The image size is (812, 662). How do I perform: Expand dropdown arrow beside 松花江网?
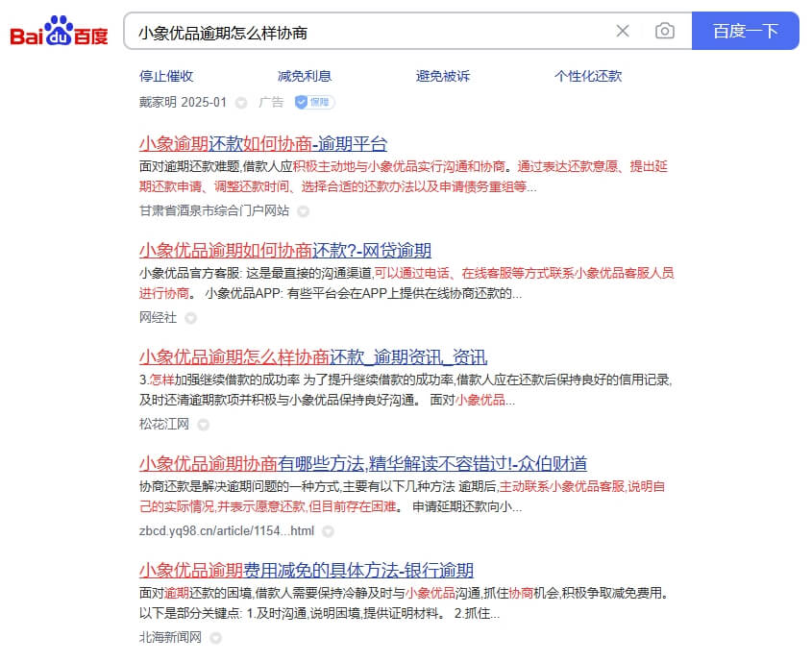pyautogui.click(x=203, y=424)
